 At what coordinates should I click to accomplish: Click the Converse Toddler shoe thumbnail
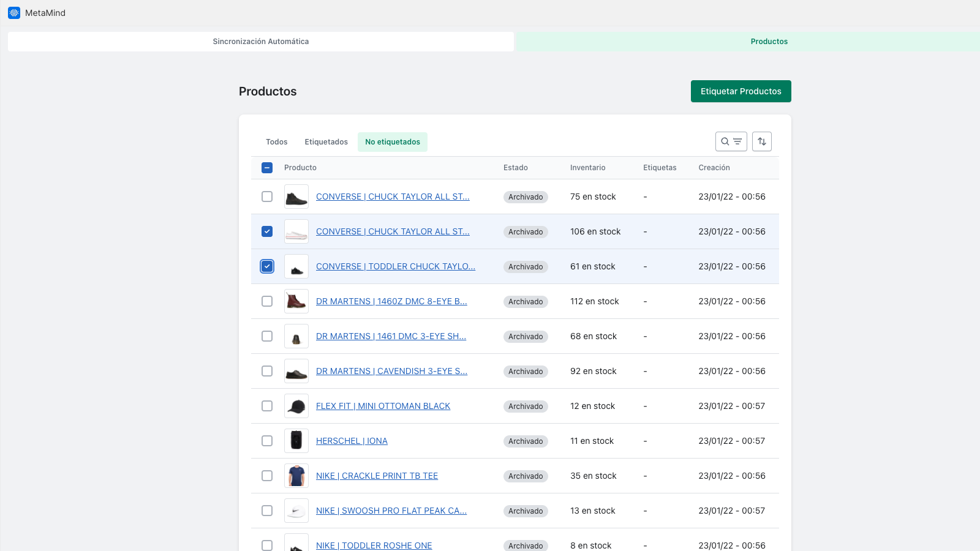pyautogui.click(x=296, y=266)
